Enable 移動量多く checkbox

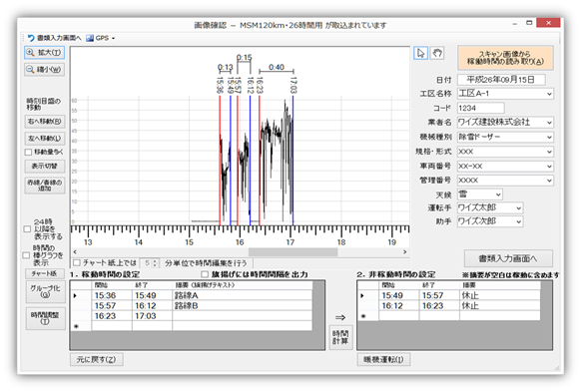28,153
